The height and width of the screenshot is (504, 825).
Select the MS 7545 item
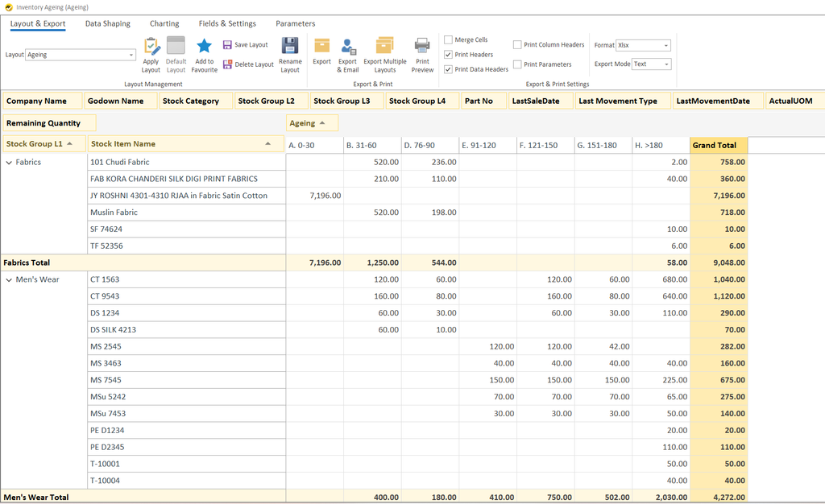tap(187, 380)
